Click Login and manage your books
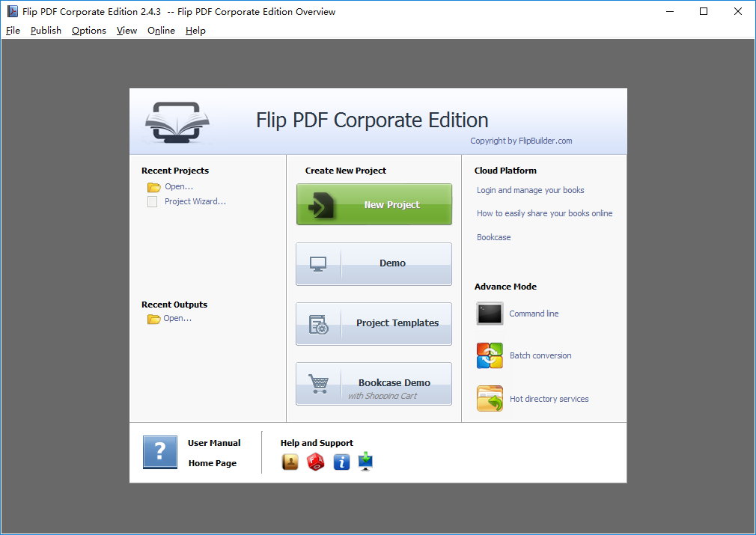 click(x=531, y=190)
